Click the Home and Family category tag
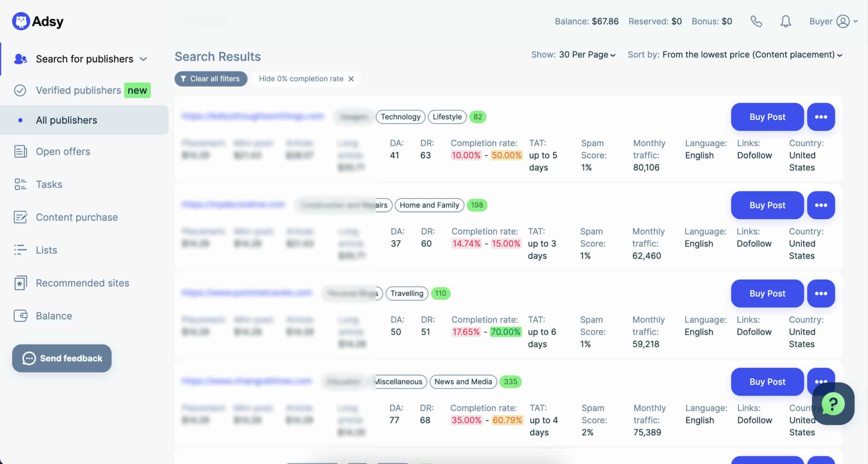Screen dimensions: 868x464 pos(429,205)
